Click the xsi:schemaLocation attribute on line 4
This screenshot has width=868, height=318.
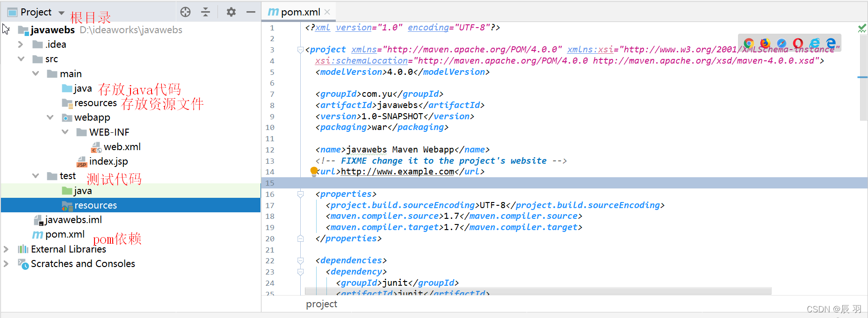(x=361, y=61)
